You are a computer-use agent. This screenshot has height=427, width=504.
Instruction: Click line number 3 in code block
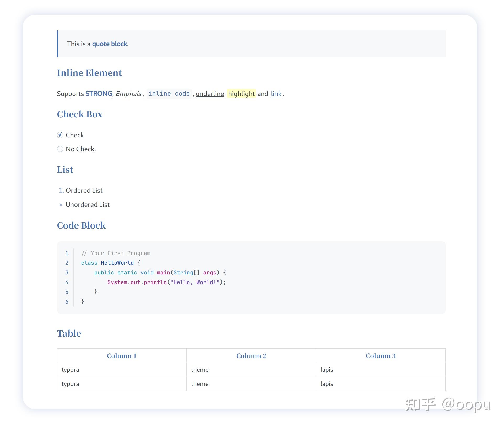[67, 273]
